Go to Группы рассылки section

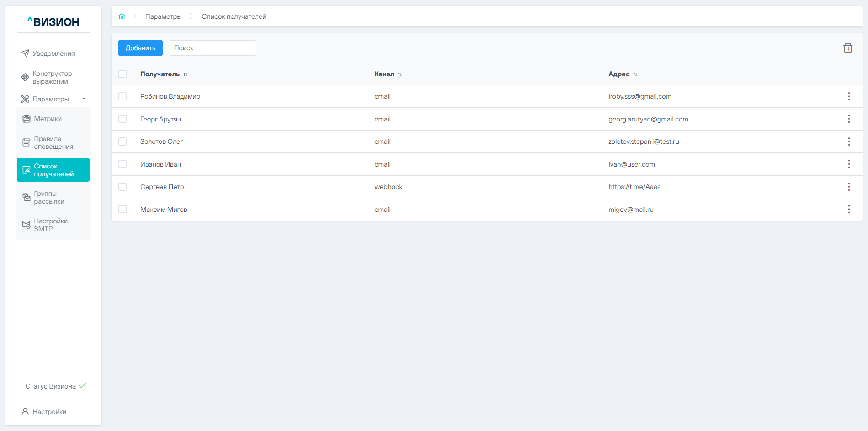click(x=49, y=197)
